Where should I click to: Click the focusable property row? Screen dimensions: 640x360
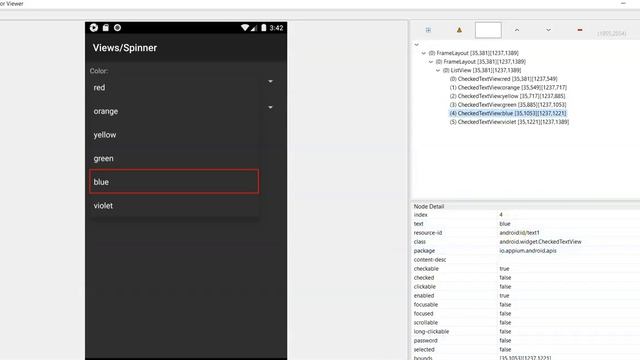point(526,304)
